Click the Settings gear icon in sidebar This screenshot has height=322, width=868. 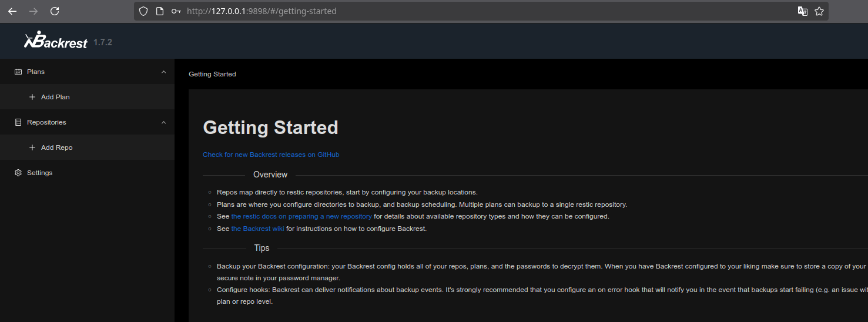tap(18, 173)
